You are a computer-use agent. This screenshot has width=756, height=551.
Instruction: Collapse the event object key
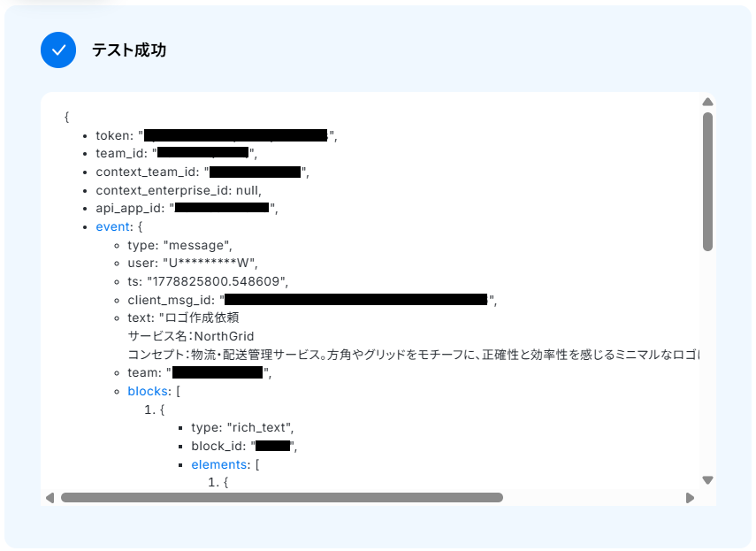pyautogui.click(x=113, y=226)
